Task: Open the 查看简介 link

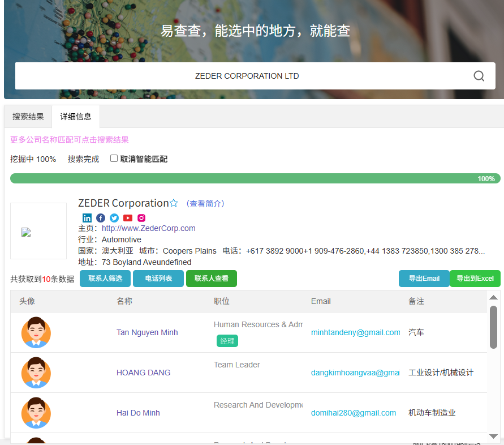Action: point(205,204)
